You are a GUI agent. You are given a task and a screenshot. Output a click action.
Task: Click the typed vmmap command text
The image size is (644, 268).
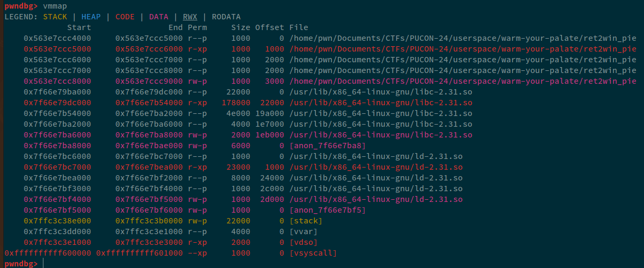[x=55, y=6]
